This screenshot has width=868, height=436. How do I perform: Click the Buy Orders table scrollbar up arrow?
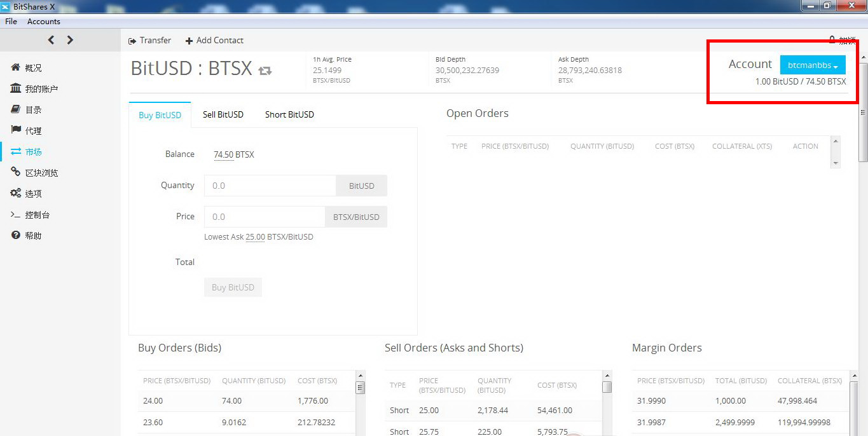[360, 376]
